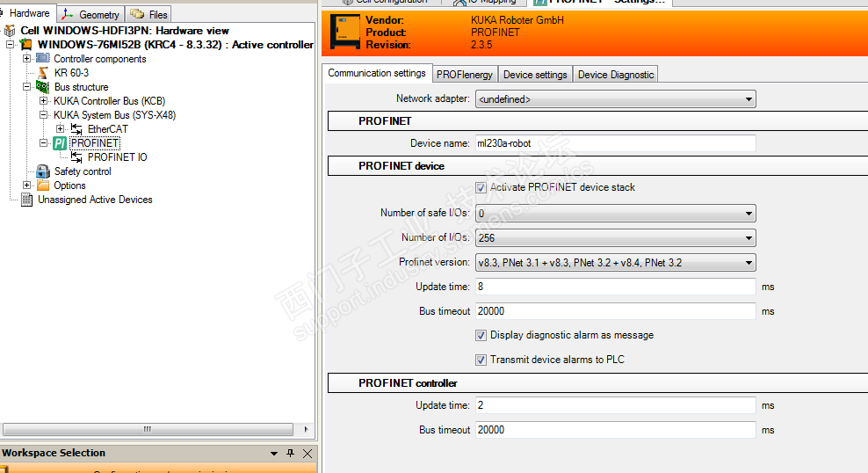Toggle Activate PROFINET device stack checkbox

point(481,188)
